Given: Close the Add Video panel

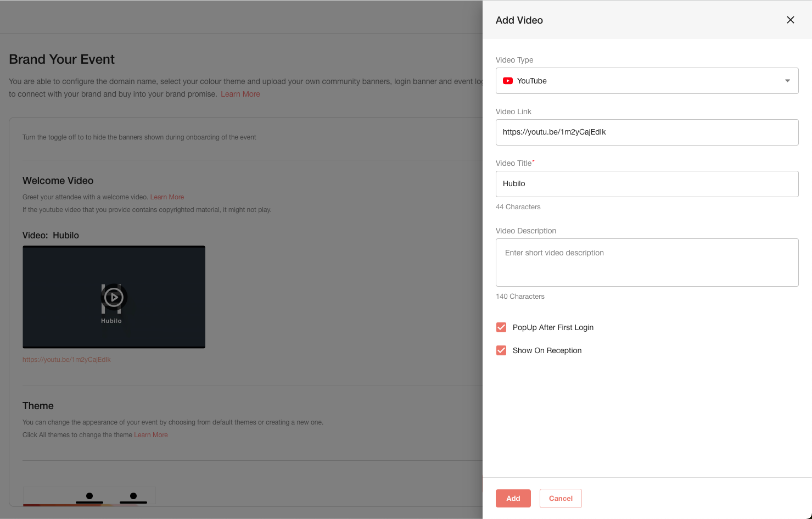Looking at the screenshot, I should coord(791,20).
